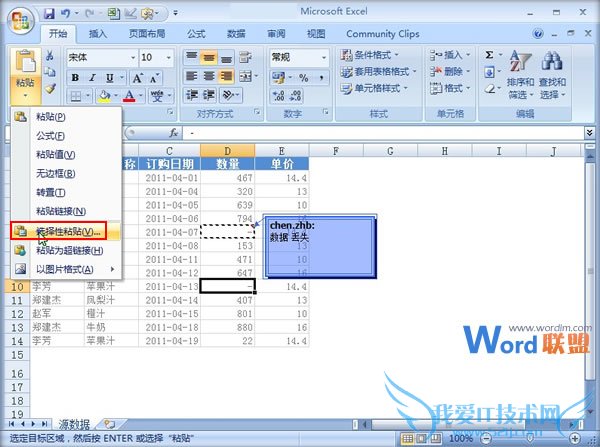Save the workbook from quick access toolbar

(x=49, y=14)
